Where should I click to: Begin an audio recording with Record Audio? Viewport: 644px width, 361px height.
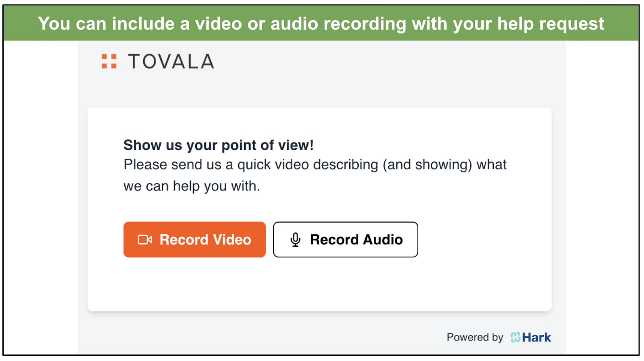tap(345, 239)
